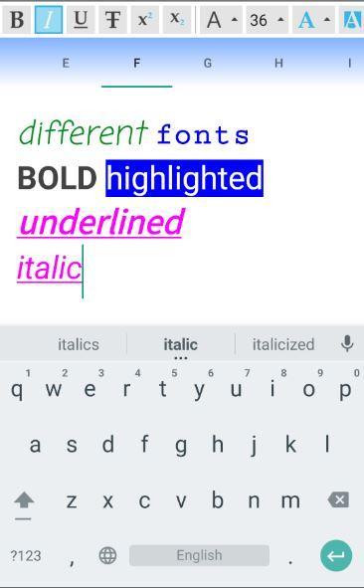Screen dimensions: 364x588
Task: Pick the blue text color A
Action: (306, 20)
